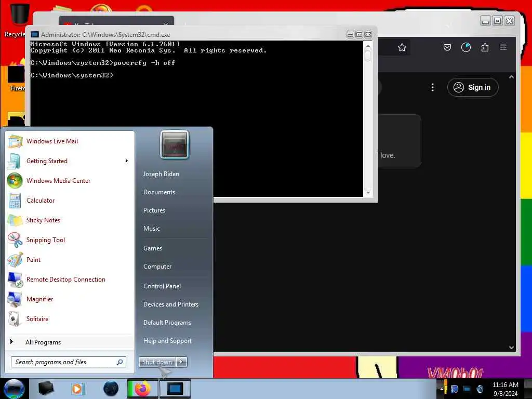Bookmark page with Firefox star icon
This screenshot has height=399, width=532.
402,47
